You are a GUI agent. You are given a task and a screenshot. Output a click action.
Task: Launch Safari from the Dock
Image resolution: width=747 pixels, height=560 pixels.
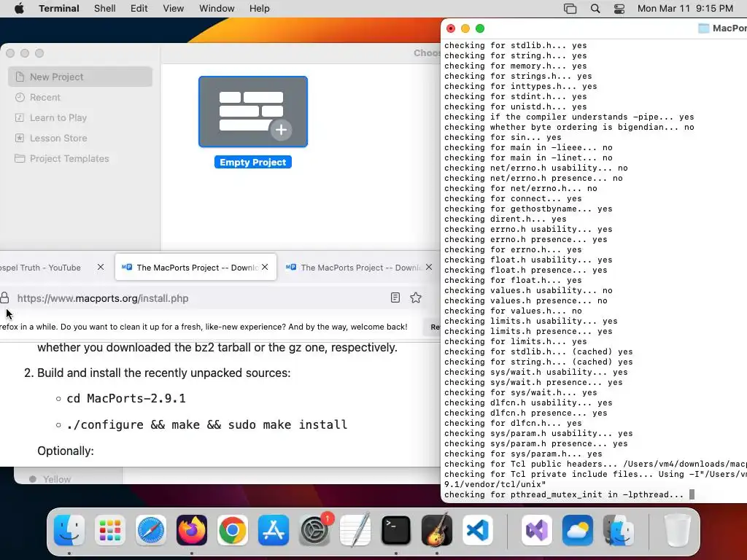tap(151, 530)
